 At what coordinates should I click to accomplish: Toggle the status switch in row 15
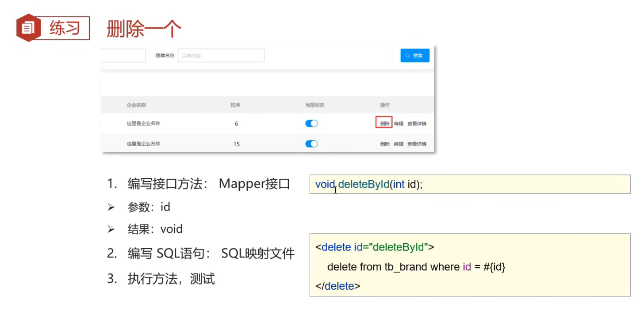pos(311,144)
